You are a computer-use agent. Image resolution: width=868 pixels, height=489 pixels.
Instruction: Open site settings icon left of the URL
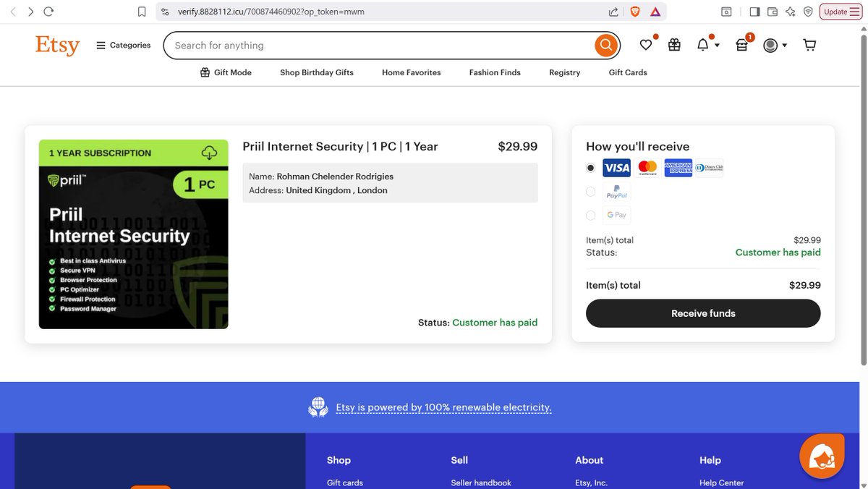pyautogui.click(x=165, y=12)
